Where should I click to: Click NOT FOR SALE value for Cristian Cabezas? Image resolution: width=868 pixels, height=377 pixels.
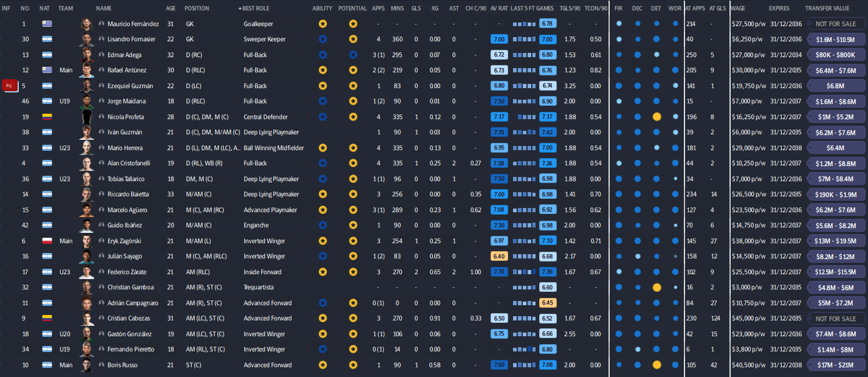pos(836,318)
